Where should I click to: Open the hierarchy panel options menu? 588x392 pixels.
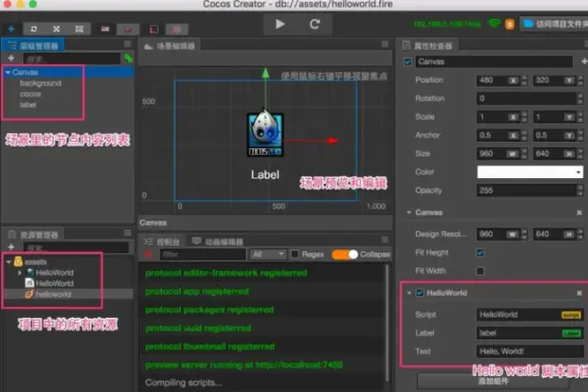coord(127,45)
